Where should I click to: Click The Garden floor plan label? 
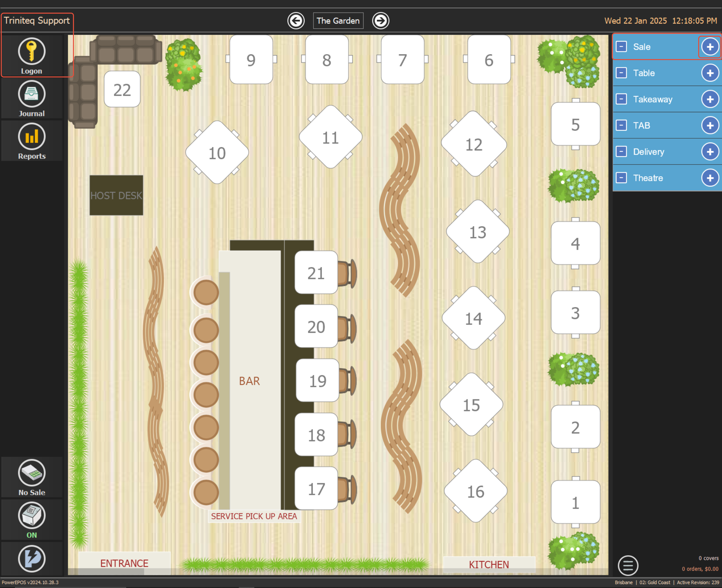tap(338, 21)
